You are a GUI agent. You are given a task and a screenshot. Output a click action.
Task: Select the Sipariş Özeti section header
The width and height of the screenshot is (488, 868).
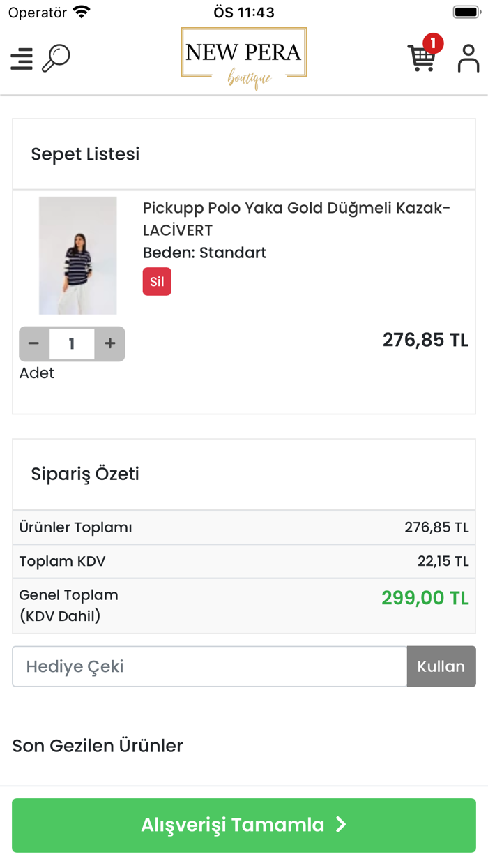point(85,474)
